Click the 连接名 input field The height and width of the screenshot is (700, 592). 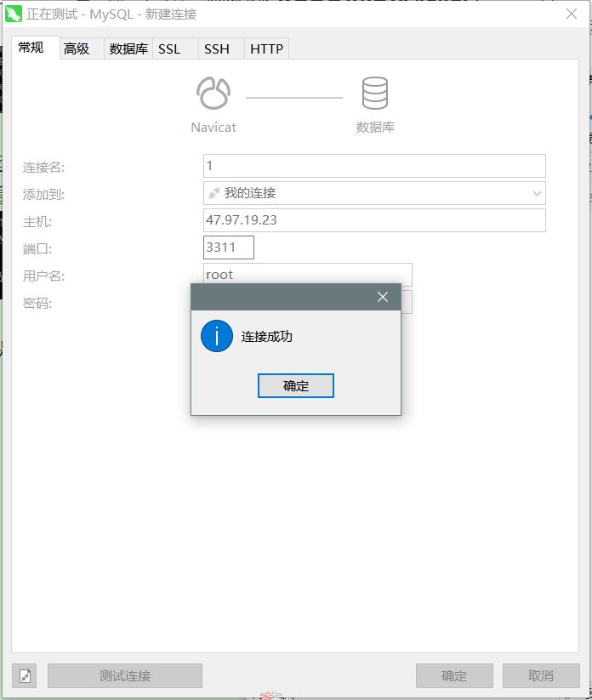tap(374, 166)
